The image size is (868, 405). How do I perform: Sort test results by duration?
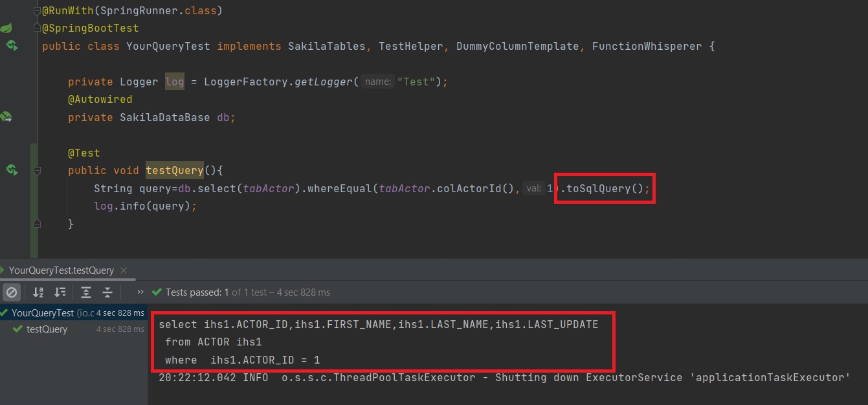60,292
